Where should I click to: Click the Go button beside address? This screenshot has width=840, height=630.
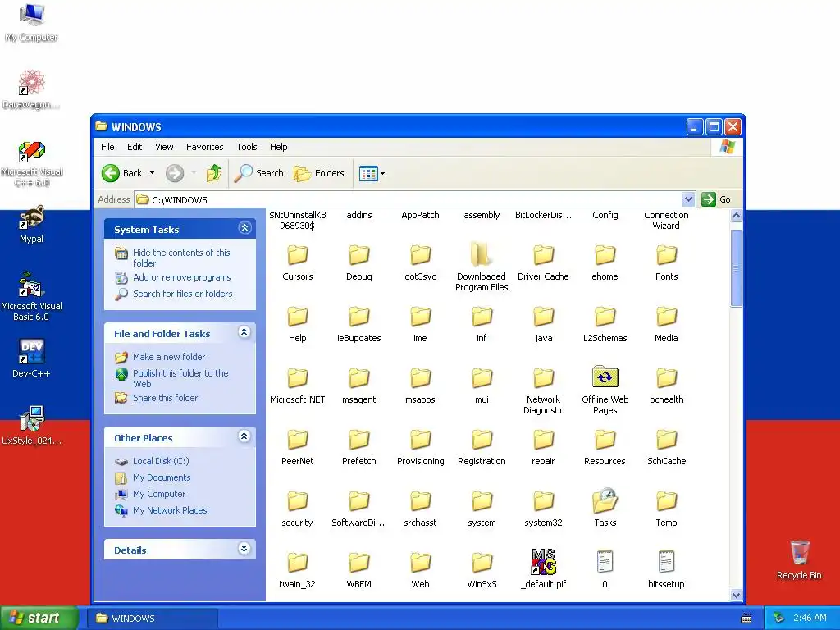click(x=716, y=199)
